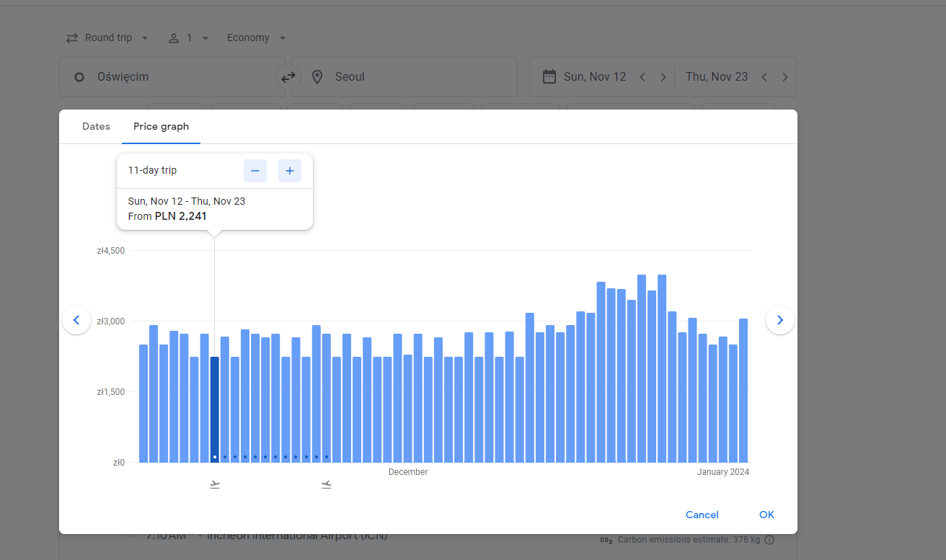
Task: Edit the Oświęcim origin field
Action: (172, 77)
